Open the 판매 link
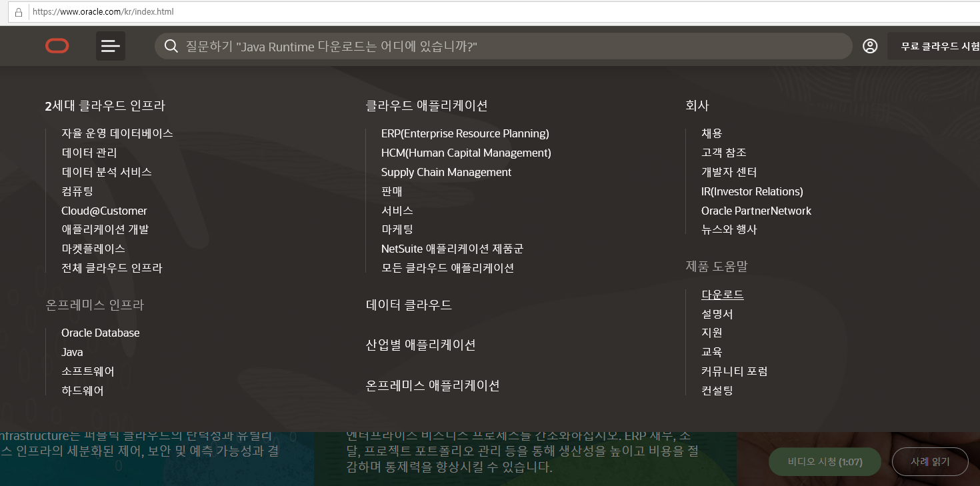Viewport: 980px width, 486px height. coord(392,191)
